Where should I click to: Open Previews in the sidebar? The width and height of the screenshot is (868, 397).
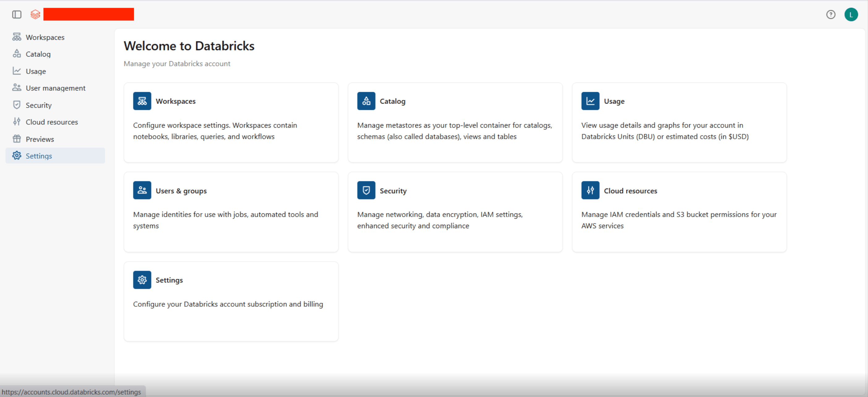click(x=55, y=139)
